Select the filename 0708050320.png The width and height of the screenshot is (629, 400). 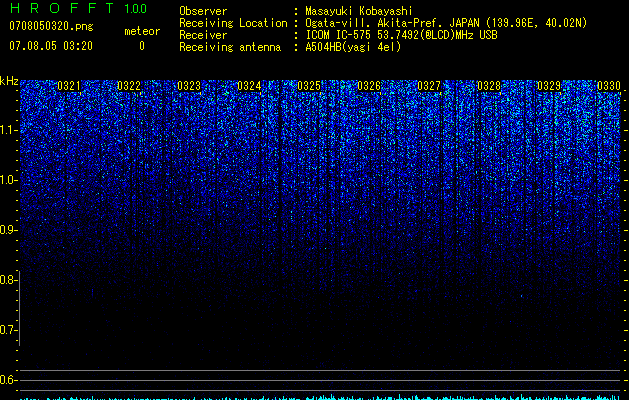[x=51, y=26]
